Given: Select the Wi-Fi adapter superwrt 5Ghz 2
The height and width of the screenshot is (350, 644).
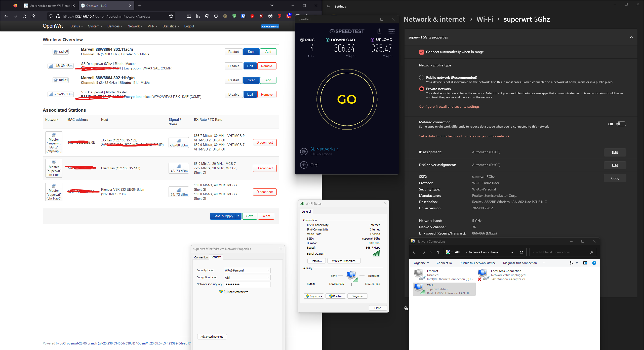Looking at the screenshot, I should pos(444,289).
